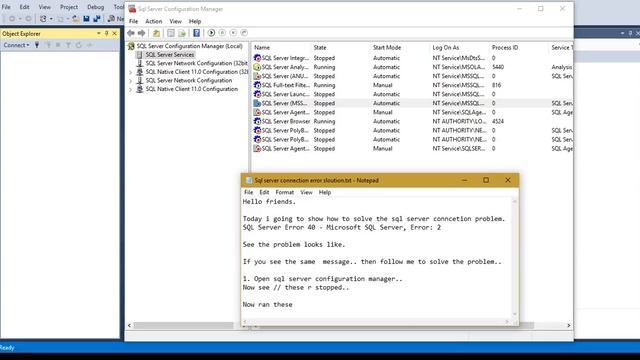Click the Stop Service toolbar icon

[233, 33]
